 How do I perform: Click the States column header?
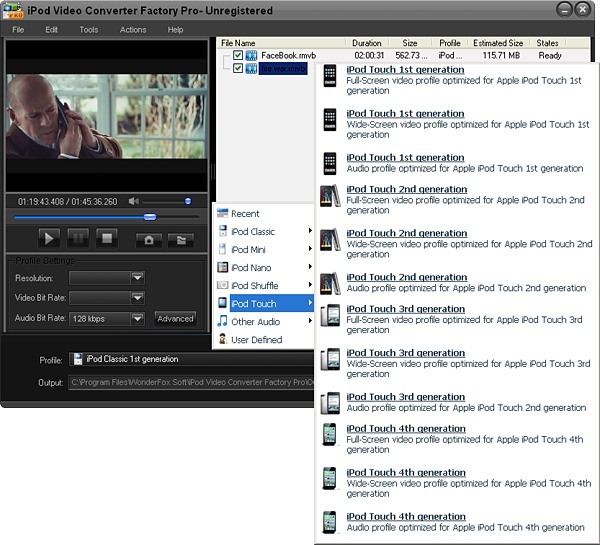click(548, 43)
